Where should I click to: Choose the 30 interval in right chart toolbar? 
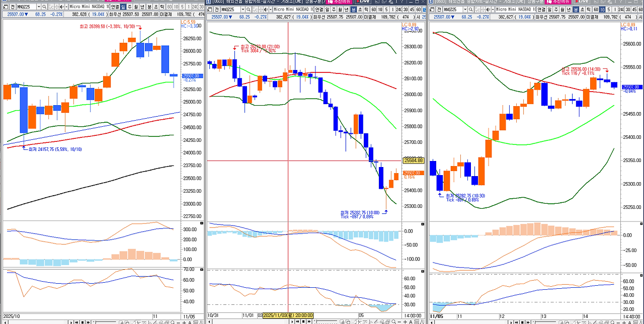[628, 10]
